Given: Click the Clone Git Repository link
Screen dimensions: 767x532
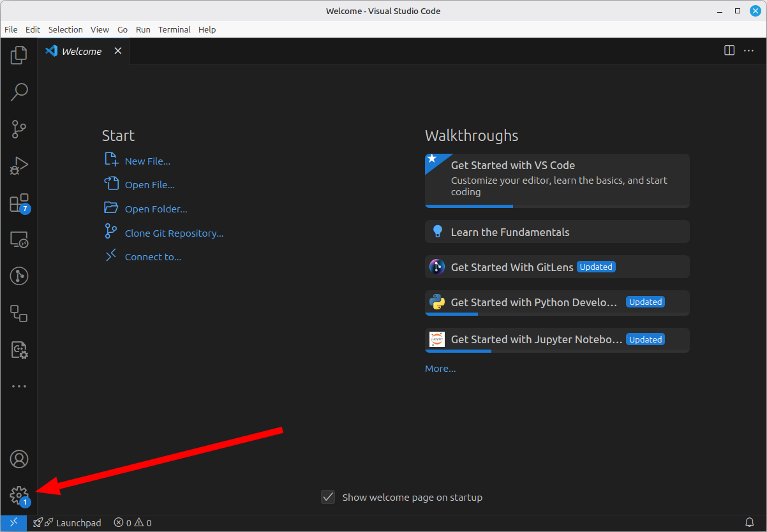Looking at the screenshot, I should pyautogui.click(x=174, y=233).
